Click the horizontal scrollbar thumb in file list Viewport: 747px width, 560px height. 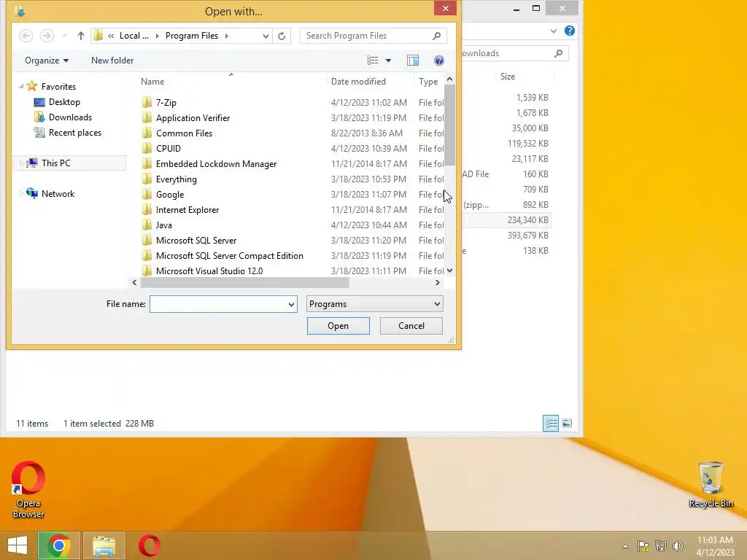(245, 282)
